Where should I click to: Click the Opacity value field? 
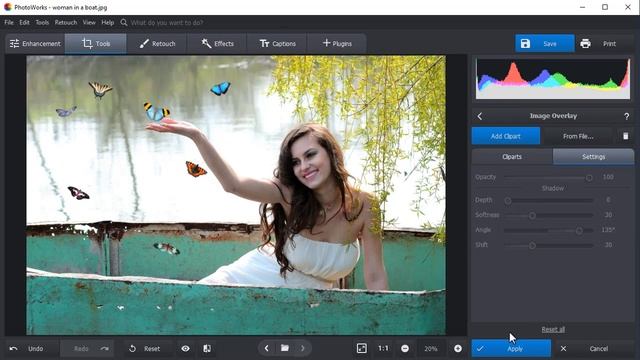[608, 177]
